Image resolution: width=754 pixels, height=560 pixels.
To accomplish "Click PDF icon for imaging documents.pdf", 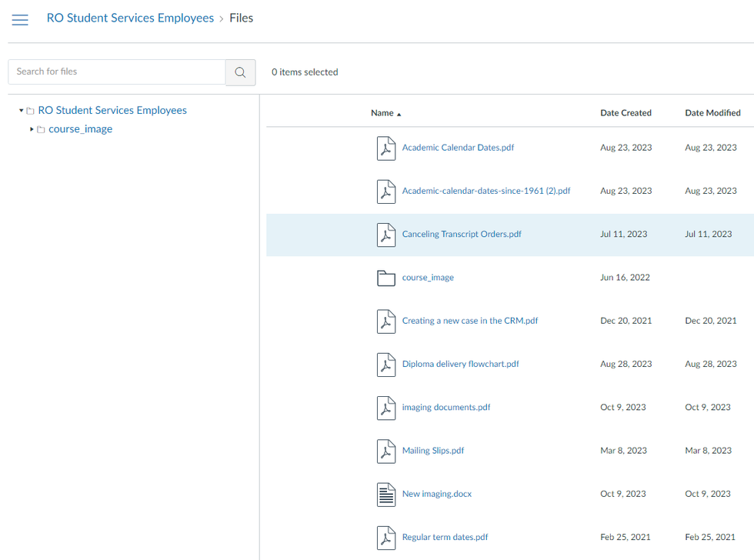I will [386, 408].
